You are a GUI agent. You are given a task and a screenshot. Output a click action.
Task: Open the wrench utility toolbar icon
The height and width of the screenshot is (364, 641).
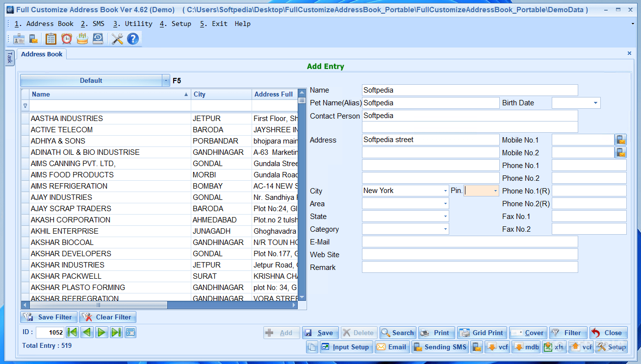pos(117,38)
